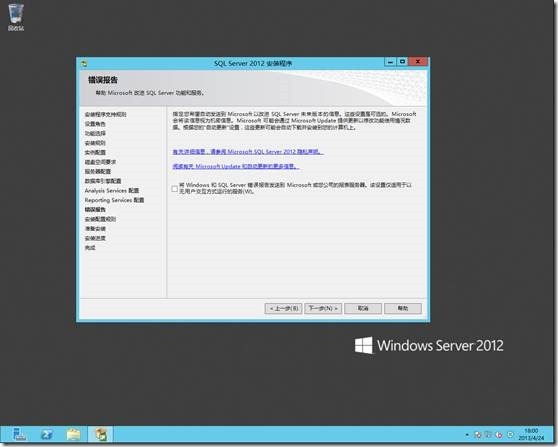Open help with the 帮助 button
This screenshot has width=558, height=447.
tap(403, 308)
